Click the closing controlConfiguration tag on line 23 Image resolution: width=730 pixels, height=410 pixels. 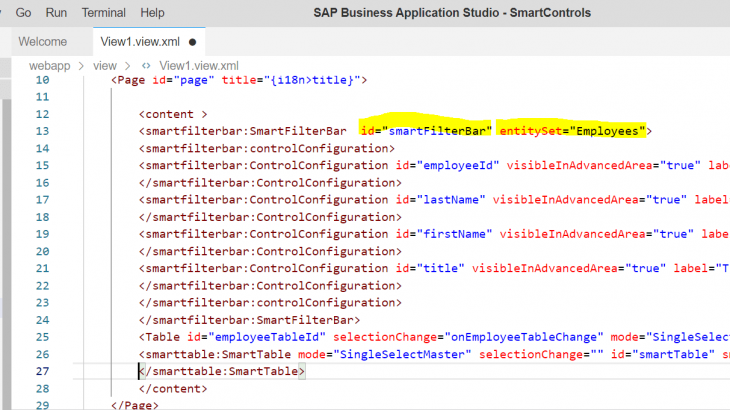tap(270, 303)
